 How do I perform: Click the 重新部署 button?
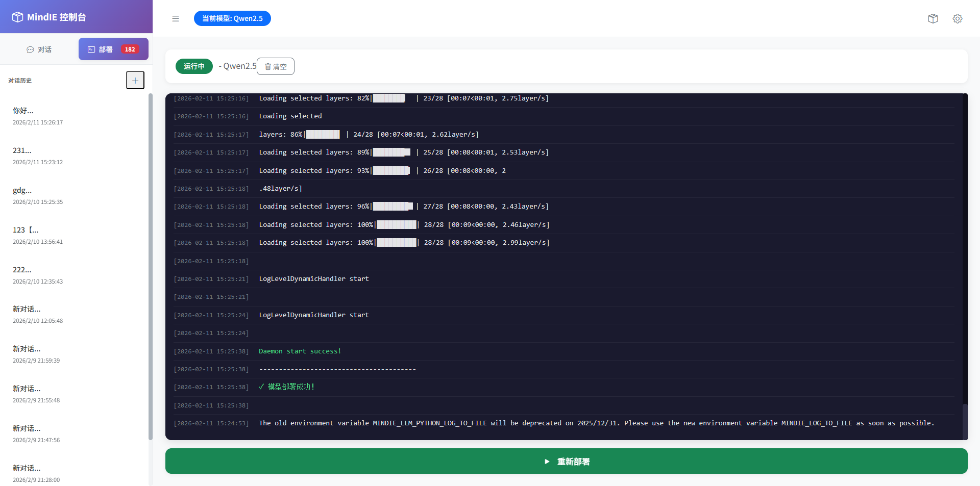[x=567, y=461]
